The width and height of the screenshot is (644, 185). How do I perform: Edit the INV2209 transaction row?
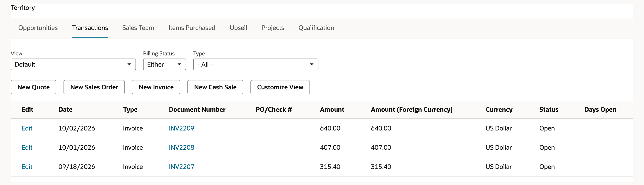tap(27, 128)
